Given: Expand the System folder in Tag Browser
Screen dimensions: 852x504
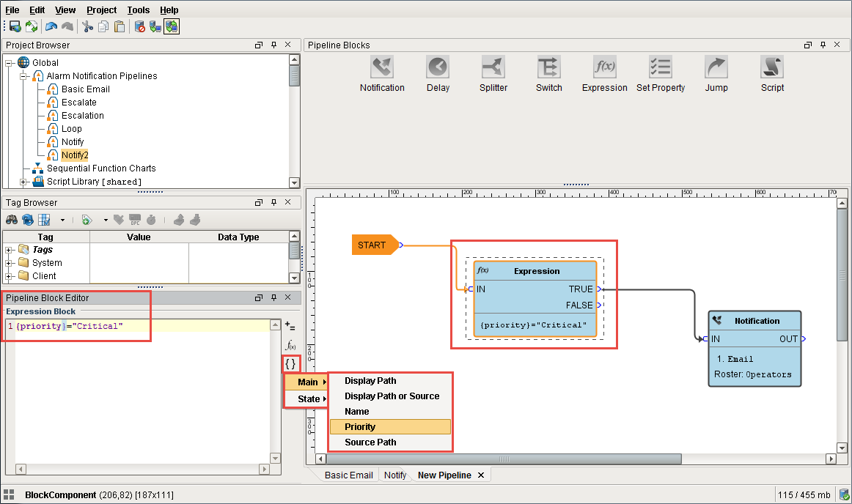Looking at the screenshot, I should tap(9, 263).
